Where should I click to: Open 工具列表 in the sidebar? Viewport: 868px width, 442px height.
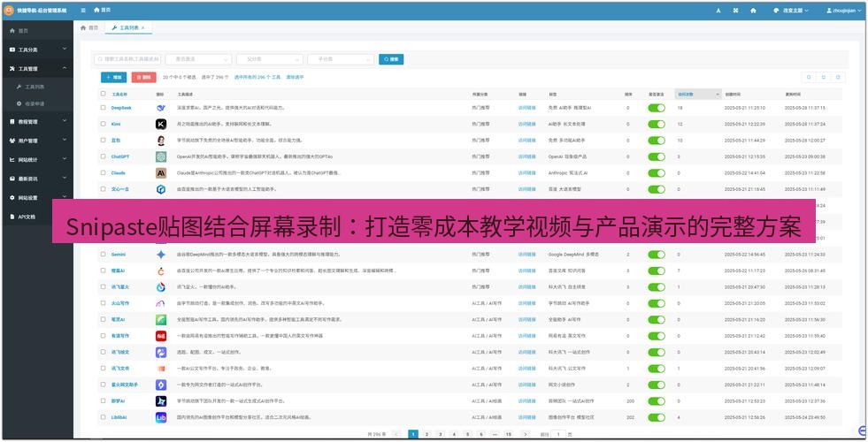coord(37,87)
